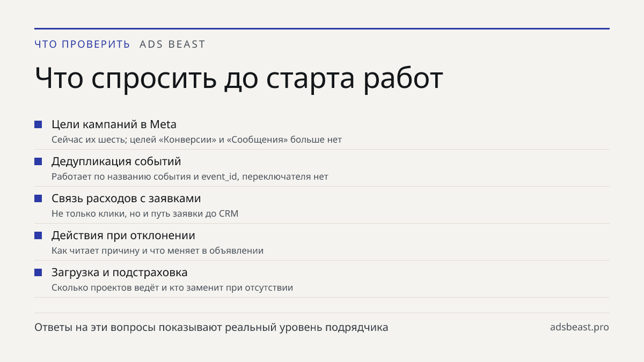
Task: Click the blue bullet beside 'Цели кампаний в Meta'
Action: (x=38, y=124)
